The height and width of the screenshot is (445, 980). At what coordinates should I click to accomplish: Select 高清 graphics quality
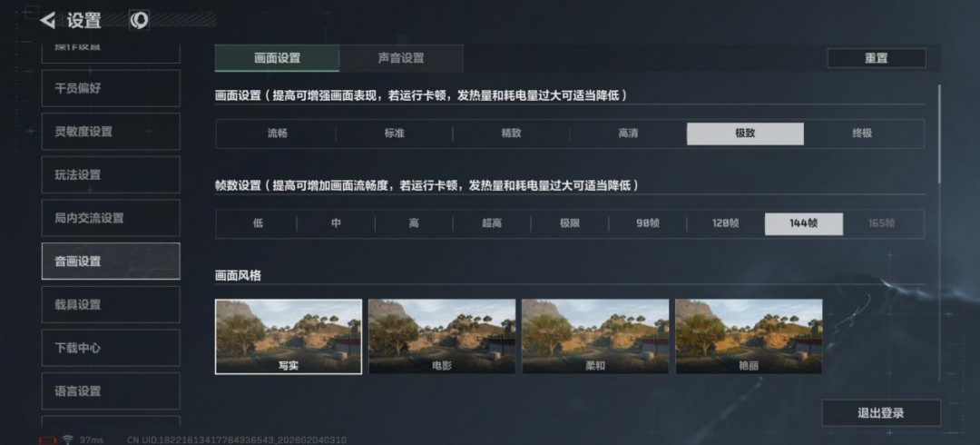click(628, 133)
